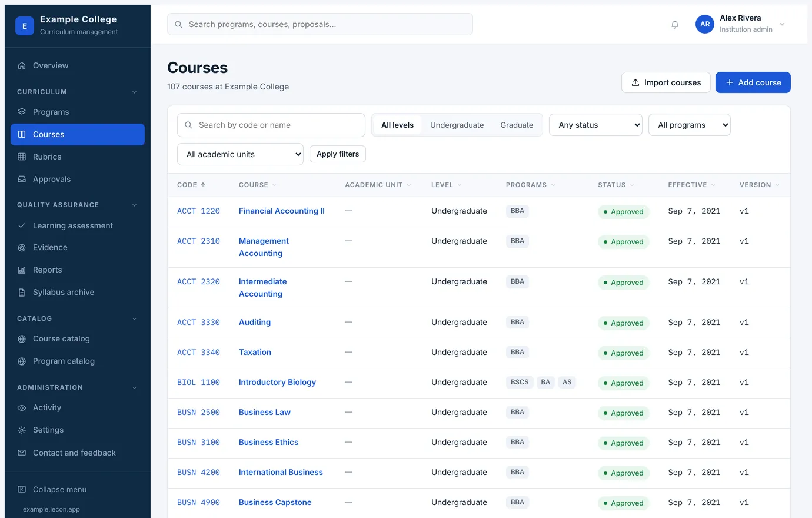The height and width of the screenshot is (518, 812).
Task: Click the Course catalog globe icon
Action: pyautogui.click(x=22, y=339)
